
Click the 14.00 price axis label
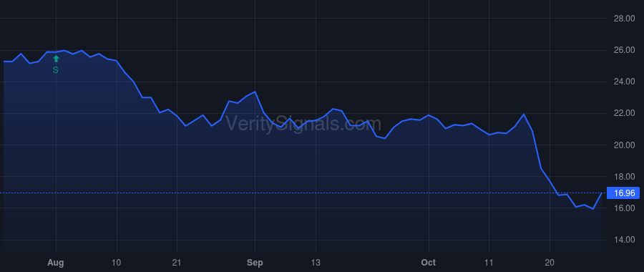click(x=624, y=240)
